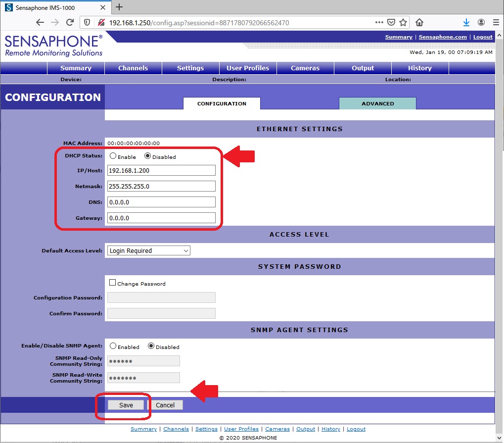Click the page scrollbar down arrow
The image size is (504, 443).
coord(499,438)
